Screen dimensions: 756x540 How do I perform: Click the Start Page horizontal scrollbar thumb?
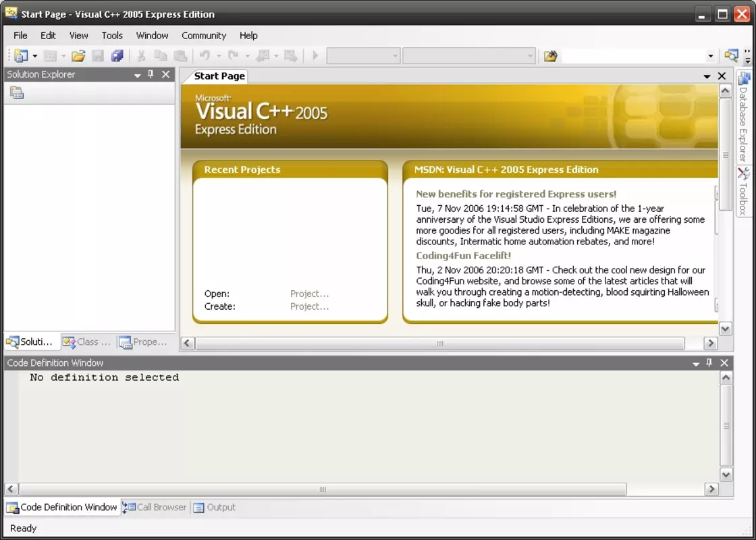[439, 344]
